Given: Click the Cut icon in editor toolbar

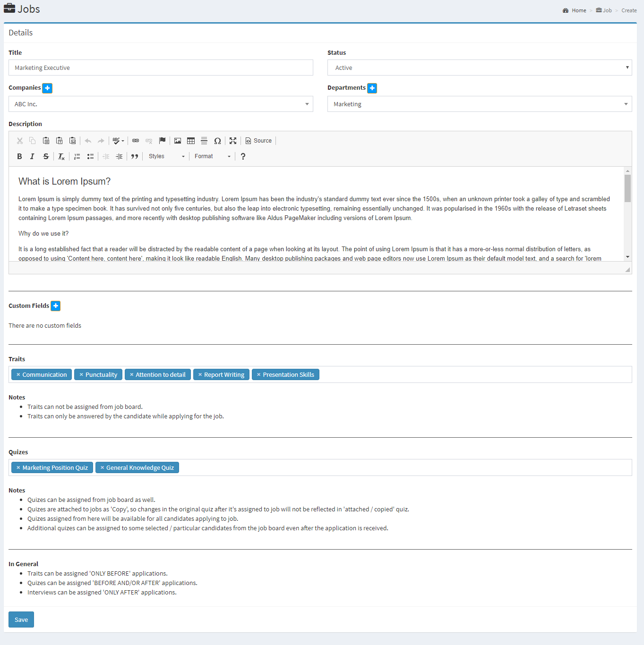Looking at the screenshot, I should pyautogui.click(x=20, y=141).
